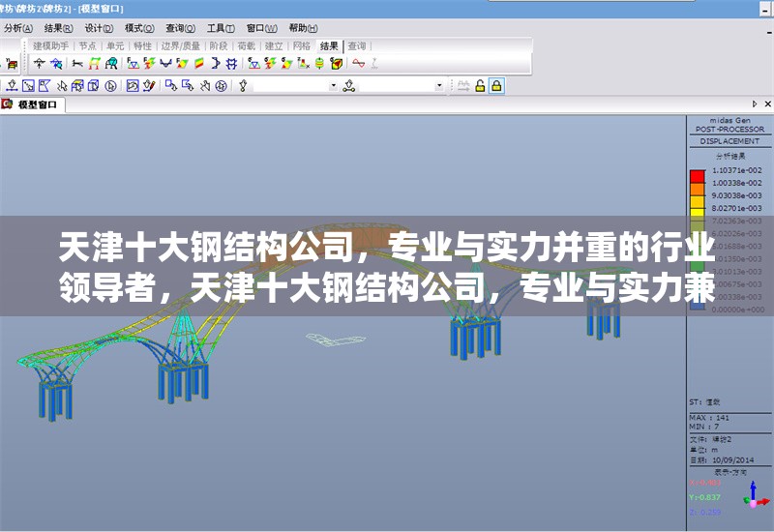Click the pencil edit icon in selection toolbar
Viewport: 774px width, 532px height.
[x=150, y=85]
